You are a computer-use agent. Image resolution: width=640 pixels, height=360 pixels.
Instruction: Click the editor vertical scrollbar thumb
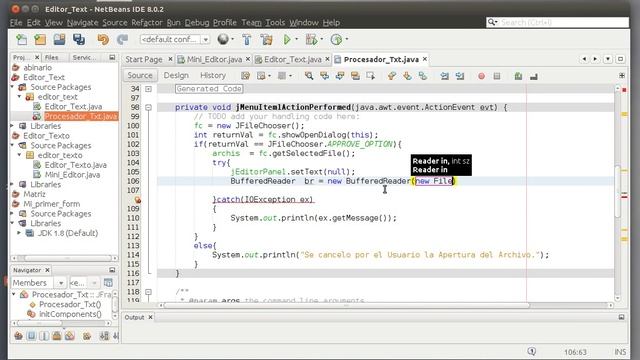click(617, 192)
